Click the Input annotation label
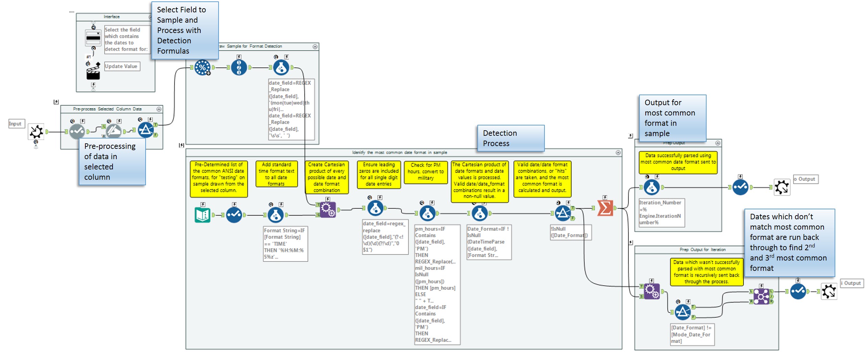The height and width of the screenshot is (353, 868). coord(16,124)
